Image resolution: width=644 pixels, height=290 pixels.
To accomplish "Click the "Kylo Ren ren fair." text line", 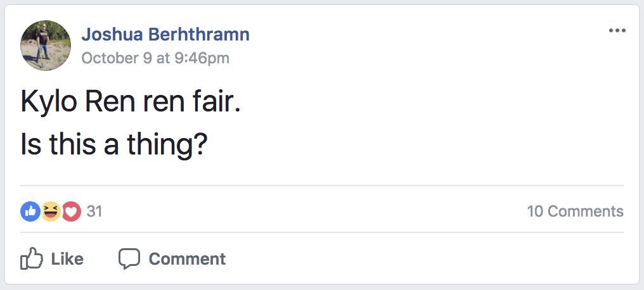I will click(131, 102).
